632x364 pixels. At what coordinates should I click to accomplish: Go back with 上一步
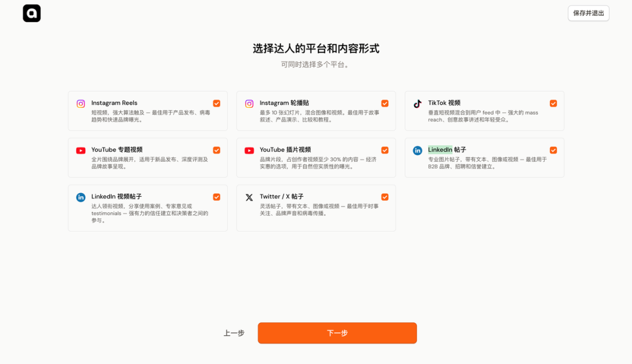pyautogui.click(x=234, y=333)
